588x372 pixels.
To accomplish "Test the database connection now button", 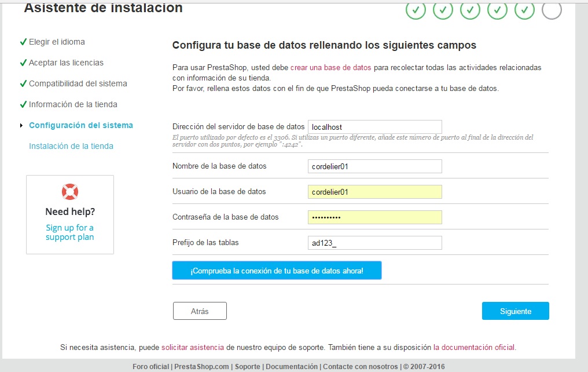I will pyautogui.click(x=277, y=271).
